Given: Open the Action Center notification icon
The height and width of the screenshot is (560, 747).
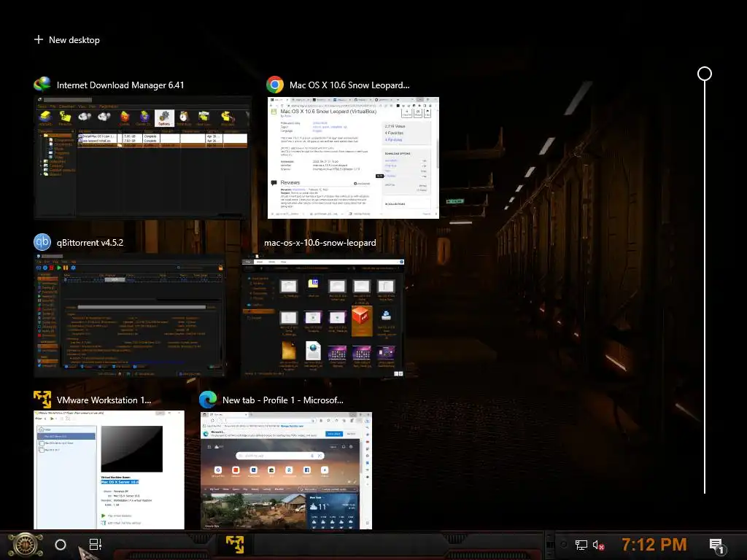Looking at the screenshot, I should [x=717, y=545].
